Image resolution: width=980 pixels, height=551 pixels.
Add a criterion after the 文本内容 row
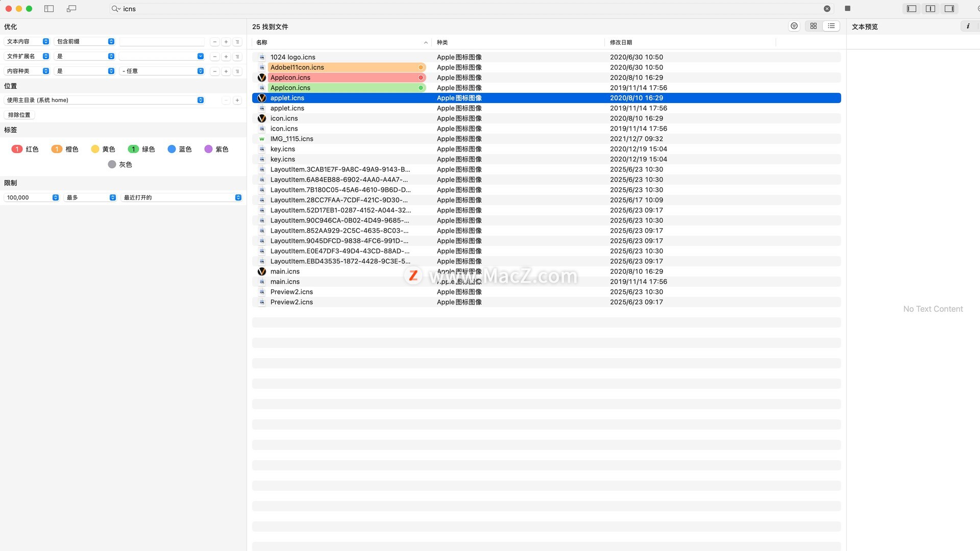pos(226,42)
